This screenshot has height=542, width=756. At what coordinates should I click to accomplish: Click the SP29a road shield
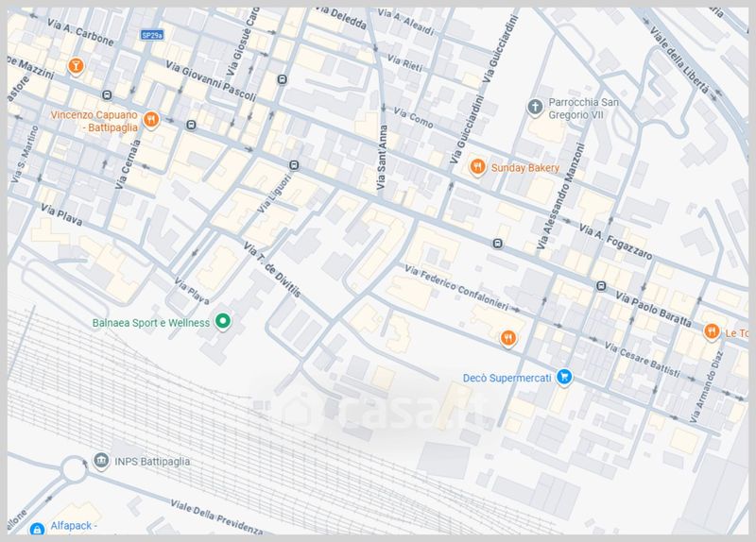tap(151, 35)
